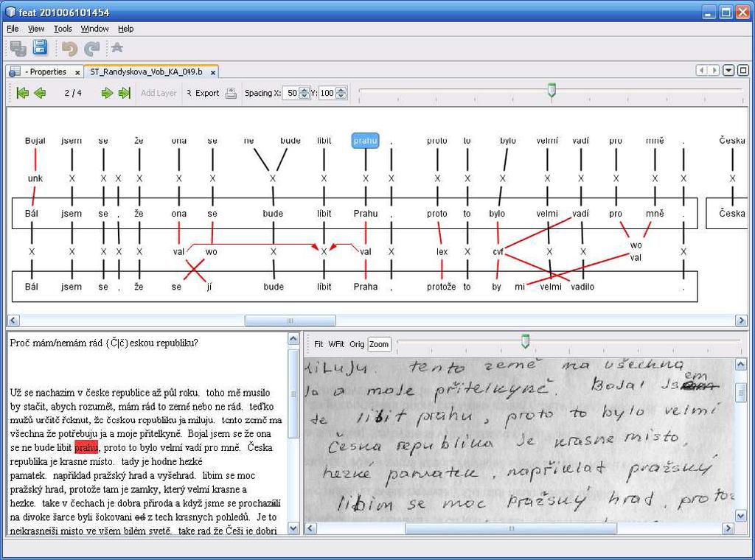
Task: Switch to the Properties tab
Action: pyautogui.click(x=44, y=71)
